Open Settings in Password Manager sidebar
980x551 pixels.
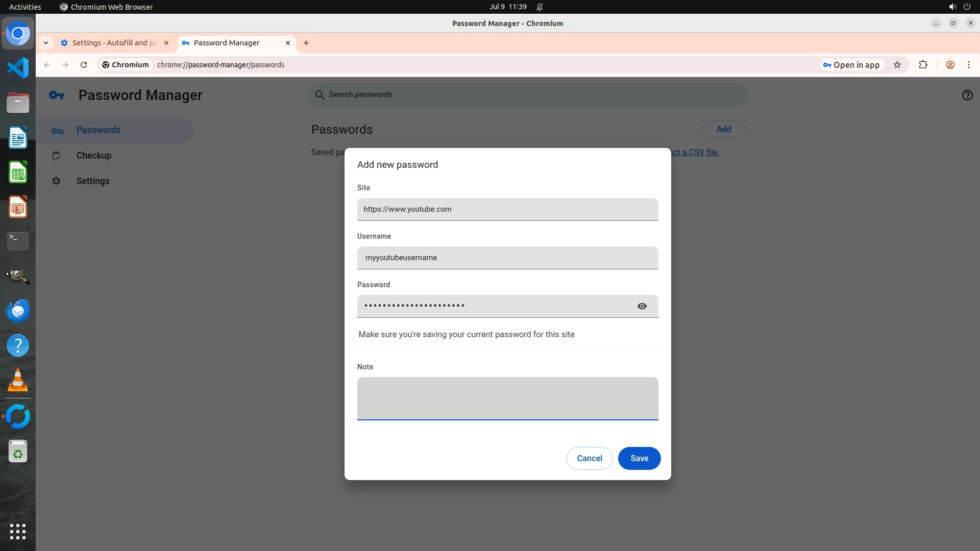[x=93, y=181]
